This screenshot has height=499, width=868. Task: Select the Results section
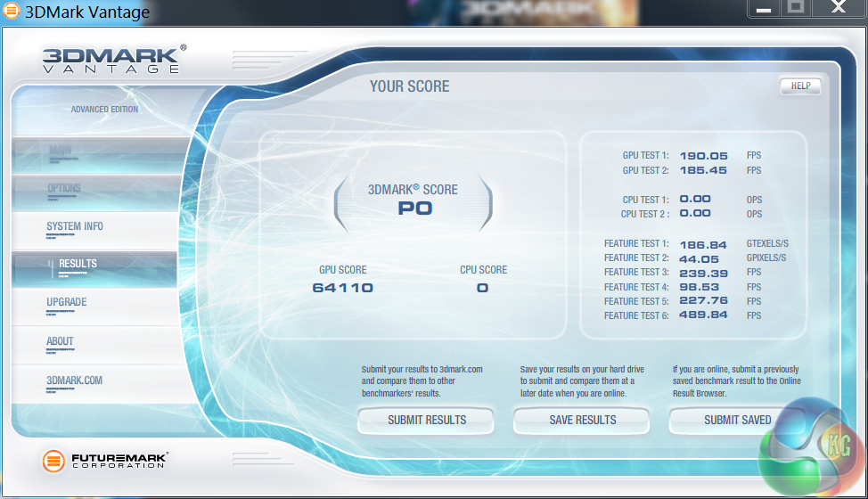pyautogui.click(x=94, y=268)
